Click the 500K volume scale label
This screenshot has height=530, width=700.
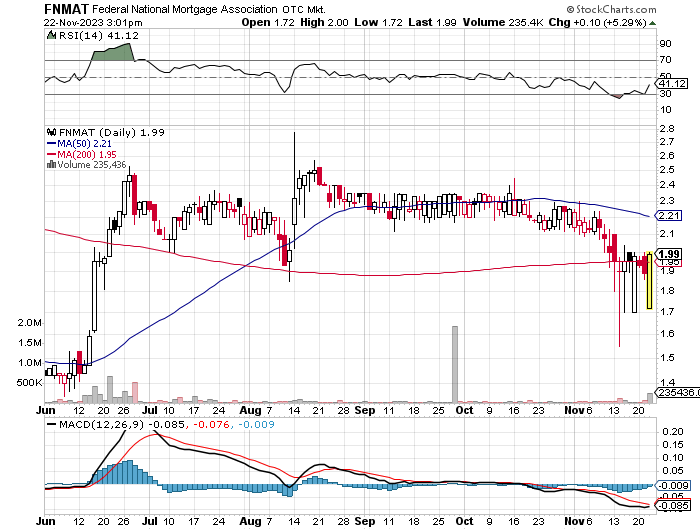[x=29, y=383]
